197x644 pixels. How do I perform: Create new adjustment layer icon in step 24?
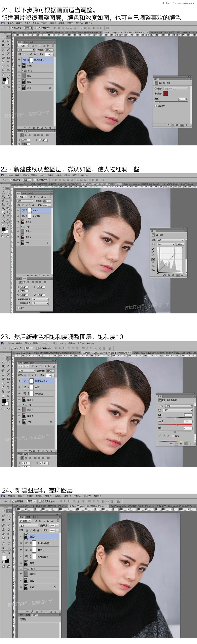click(42, 611)
